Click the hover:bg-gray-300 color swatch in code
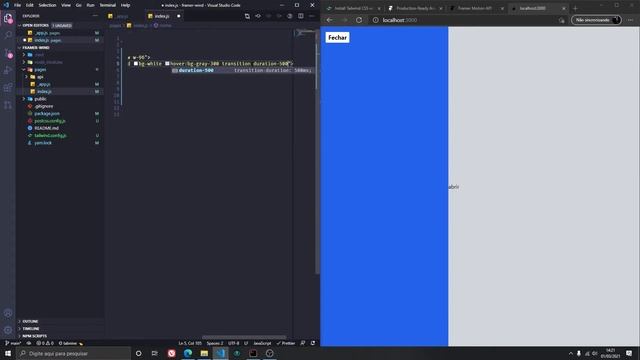This screenshot has width=640, height=360. [x=167, y=64]
